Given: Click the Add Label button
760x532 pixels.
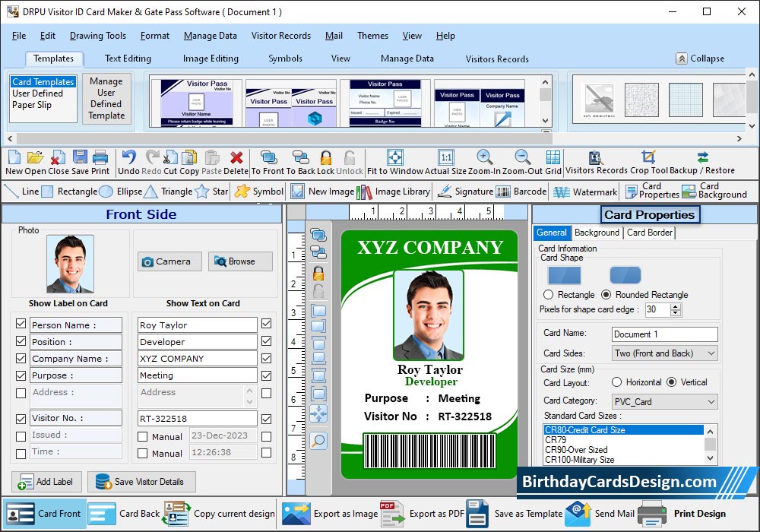Looking at the screenshot, I should 46,482.
